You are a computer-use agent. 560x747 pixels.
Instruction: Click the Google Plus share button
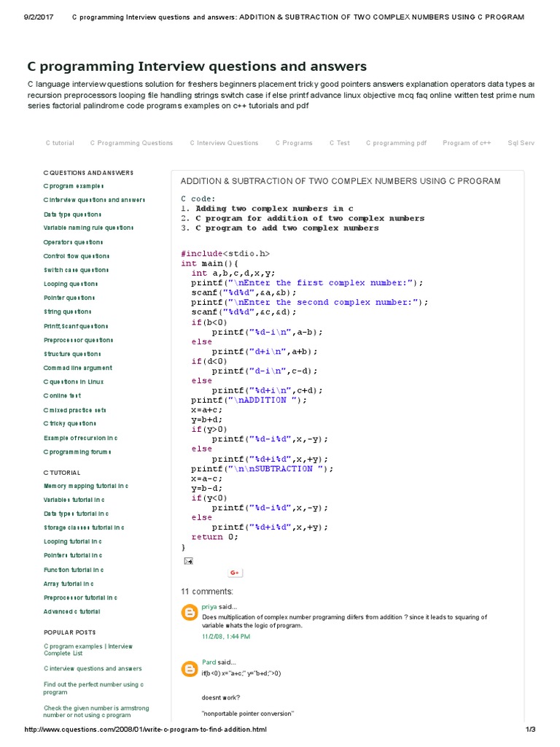point(235,573)
